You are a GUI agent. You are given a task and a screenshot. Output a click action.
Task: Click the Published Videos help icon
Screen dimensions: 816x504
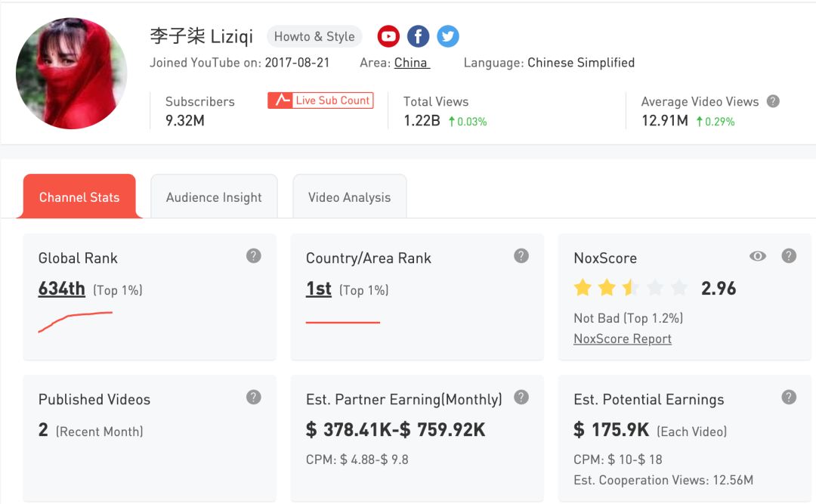(254, 397)
